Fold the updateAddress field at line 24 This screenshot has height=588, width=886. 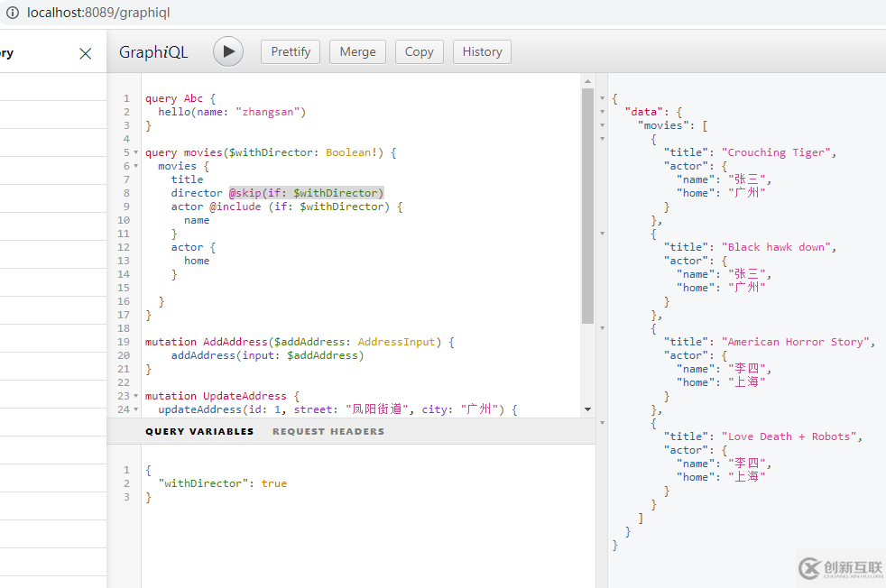tap(136, 410)
